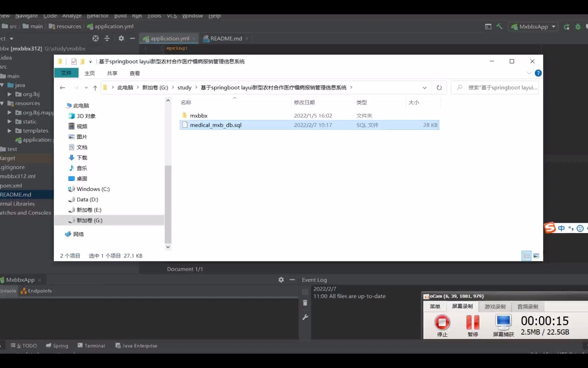
Task: Click study in Explorer breadcrumb
Action: pos(184,88)
